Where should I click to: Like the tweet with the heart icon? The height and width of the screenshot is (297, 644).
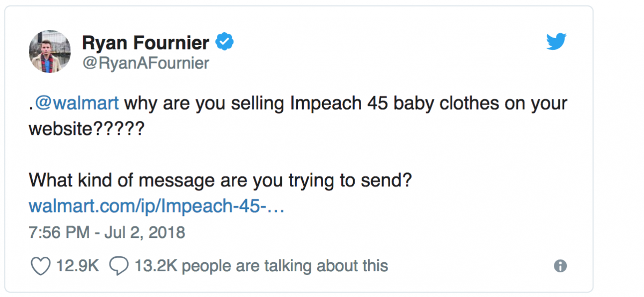[x=40, y=265]
